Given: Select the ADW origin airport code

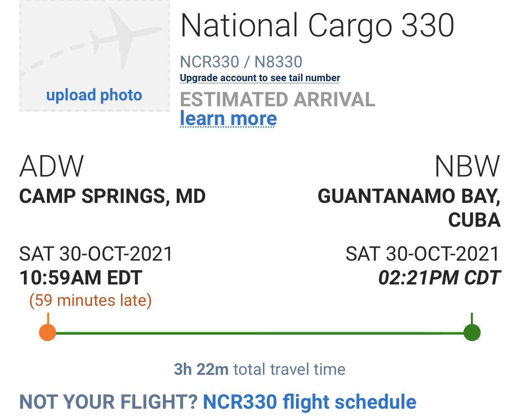Looking at the screenshot, I should pos(52,166).
